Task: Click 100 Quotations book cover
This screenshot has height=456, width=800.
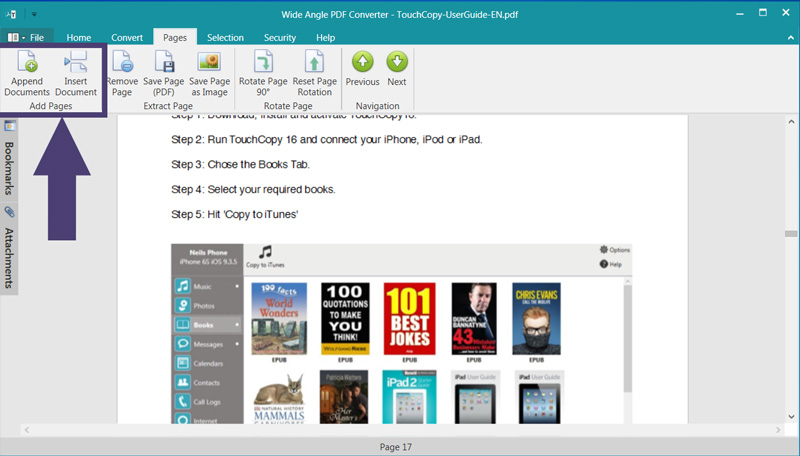Action: (x=345, y=319)
